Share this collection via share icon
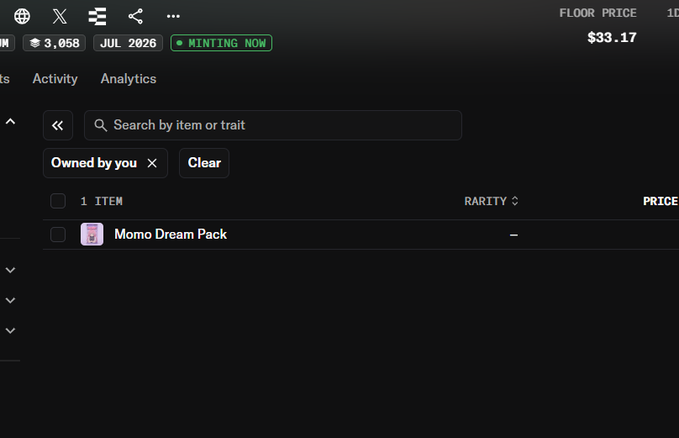The height and width of the screenshot is (438, 679). [136, 16]
